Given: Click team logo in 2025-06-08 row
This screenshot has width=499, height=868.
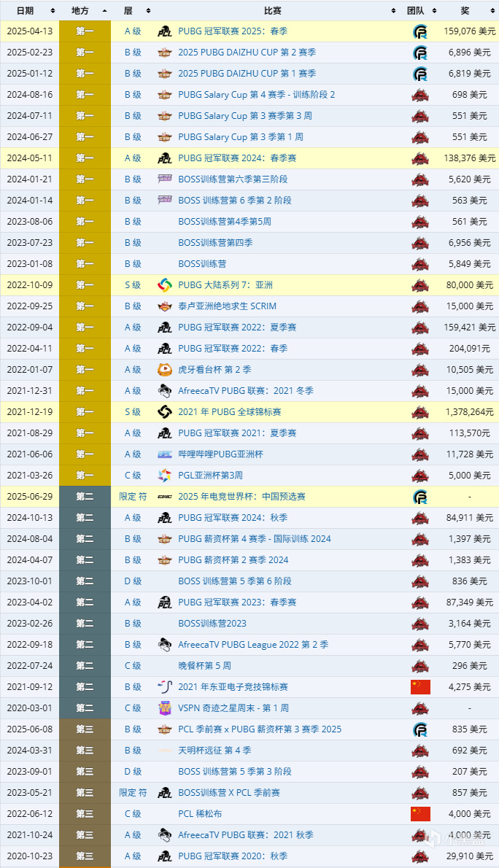Looking at the screenshot, I should 420,729.
